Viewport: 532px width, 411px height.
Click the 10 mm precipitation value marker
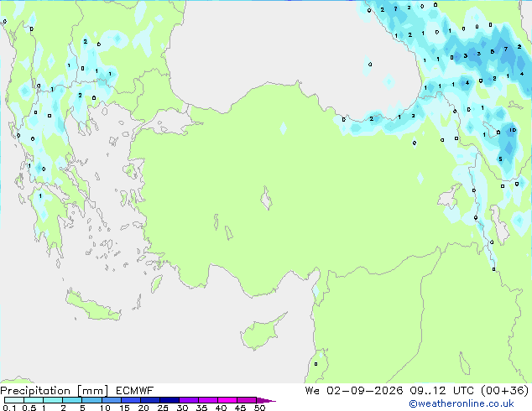click(x=513, y=130)
